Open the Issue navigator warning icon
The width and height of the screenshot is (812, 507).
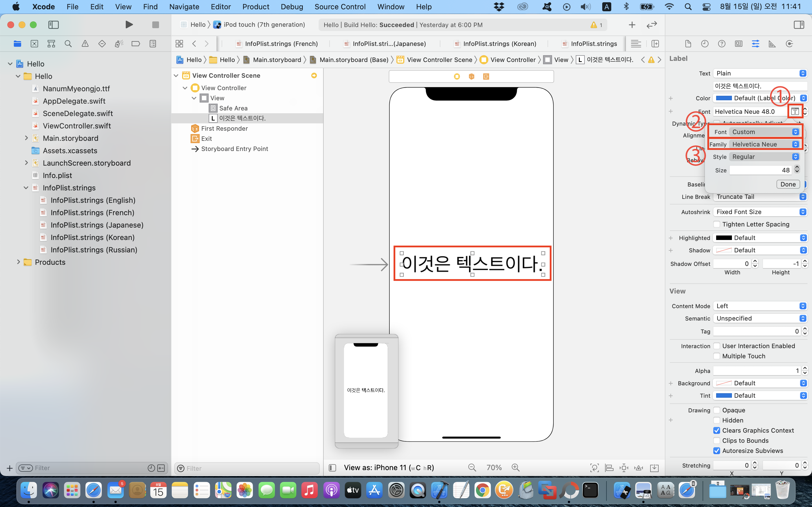tap(85, 44)
